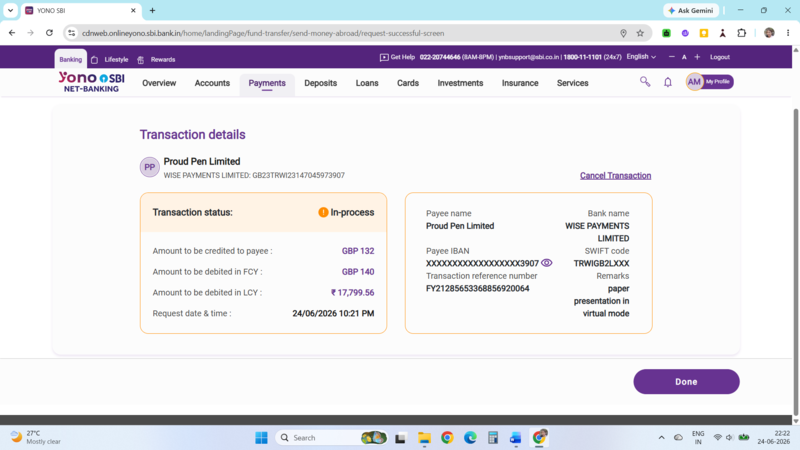Image resolution: width=800 pixels, height=450 pixels.
Task: Decrease font size with minus icon
Action: click(x=671, y=57)
